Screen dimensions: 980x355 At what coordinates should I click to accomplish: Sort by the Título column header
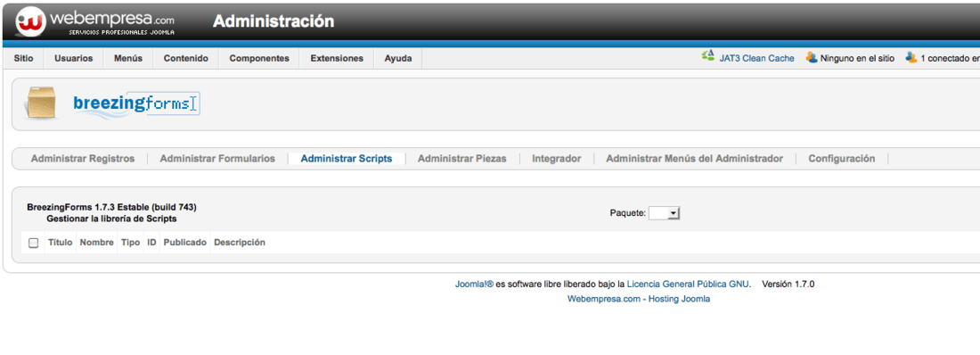tap(60, 243)
